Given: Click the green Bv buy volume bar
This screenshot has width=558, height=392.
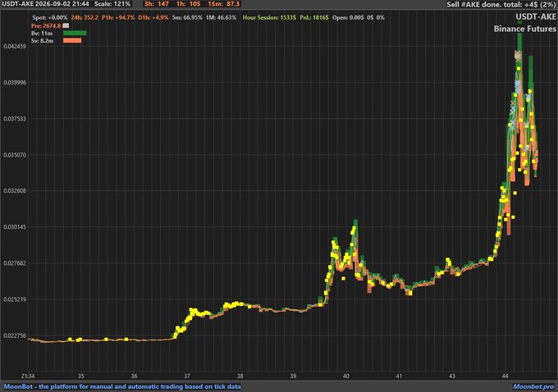Looking at the screenshot, I should tap(75, 33).
